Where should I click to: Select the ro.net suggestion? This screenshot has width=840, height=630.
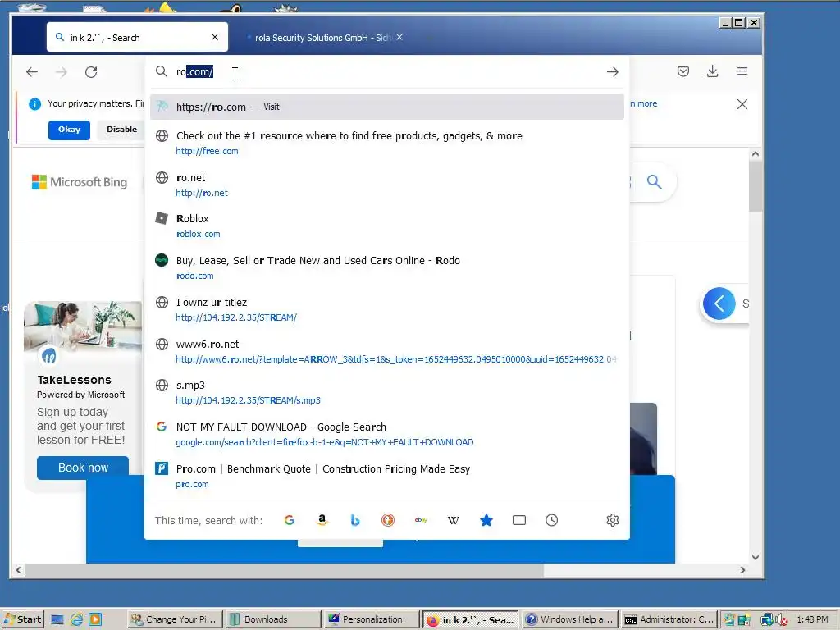(387, 185)
